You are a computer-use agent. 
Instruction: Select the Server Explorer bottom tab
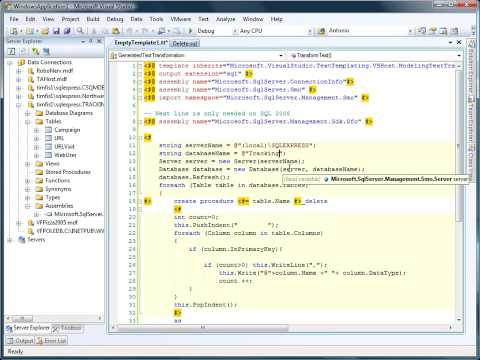28,328
